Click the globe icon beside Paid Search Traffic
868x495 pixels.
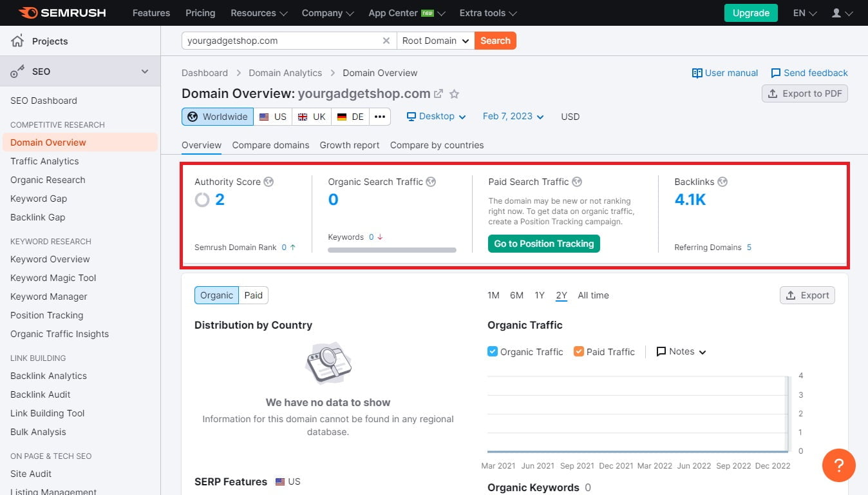577,182
